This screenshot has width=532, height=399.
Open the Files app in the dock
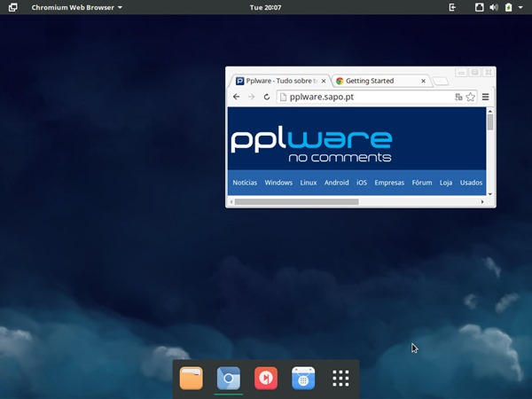point(191,378)
